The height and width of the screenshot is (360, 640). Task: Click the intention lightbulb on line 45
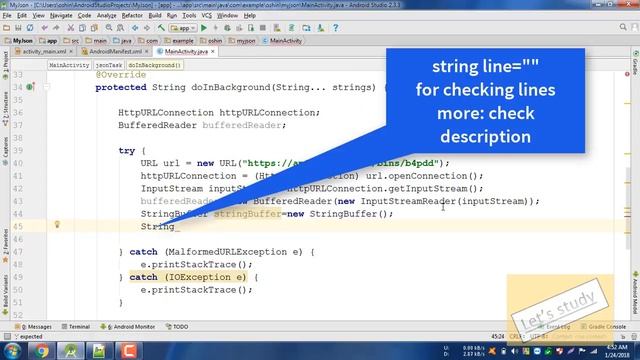pos(57,224)
